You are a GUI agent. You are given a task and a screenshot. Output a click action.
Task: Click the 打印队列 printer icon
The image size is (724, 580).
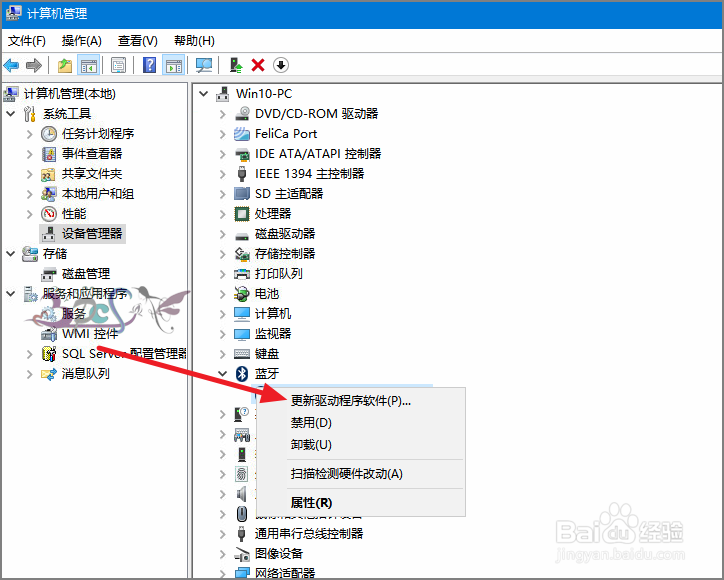[x=242, y=274]
